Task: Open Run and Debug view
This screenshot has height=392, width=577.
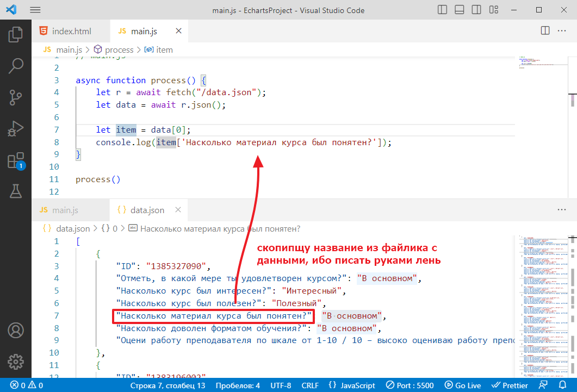Action: pos(15,129)
